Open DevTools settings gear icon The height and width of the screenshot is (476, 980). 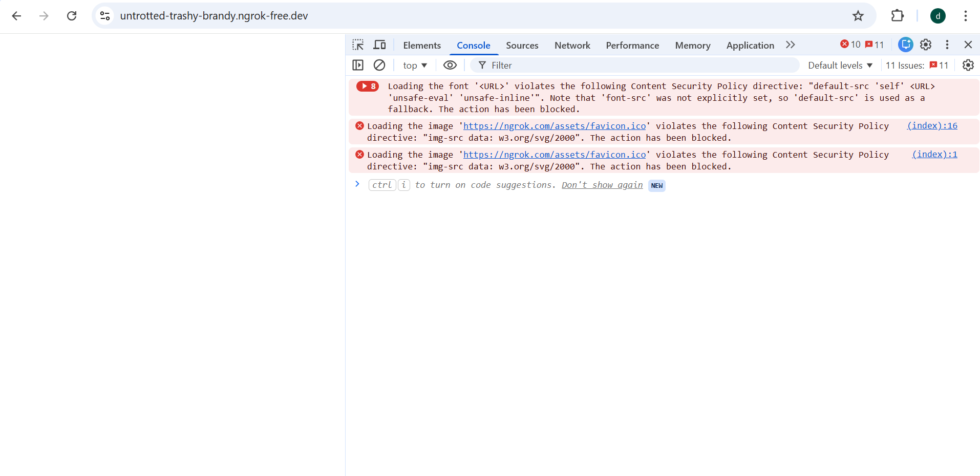[x=926, y=45]
